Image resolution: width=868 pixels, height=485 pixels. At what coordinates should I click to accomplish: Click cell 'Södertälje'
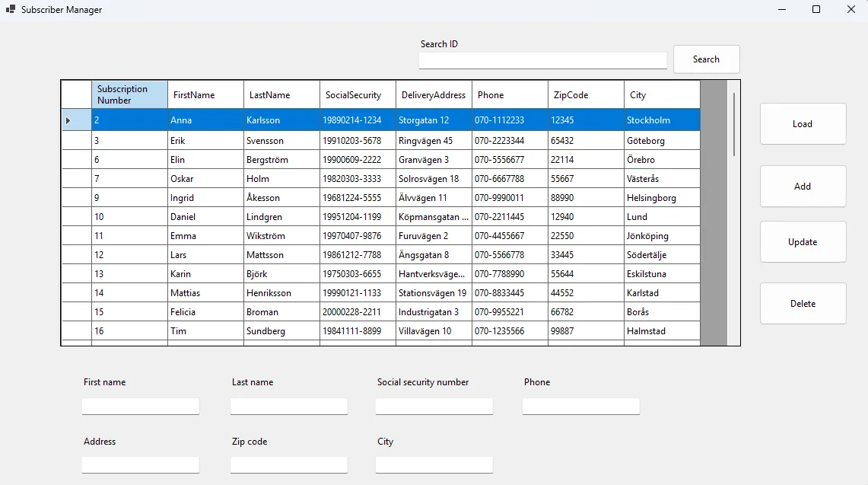coord(662,255)
